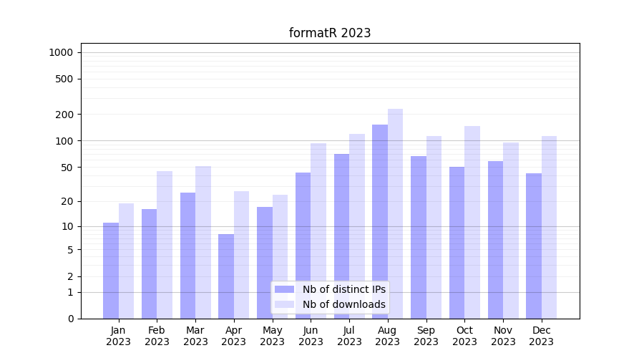Click the '0' y-axis tick label

point(70,319)
